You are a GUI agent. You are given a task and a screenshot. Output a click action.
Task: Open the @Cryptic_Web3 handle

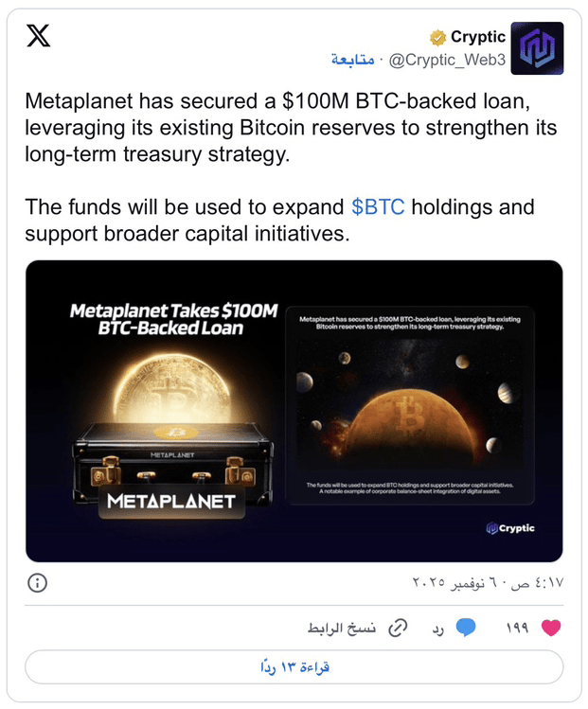(447, 60)
